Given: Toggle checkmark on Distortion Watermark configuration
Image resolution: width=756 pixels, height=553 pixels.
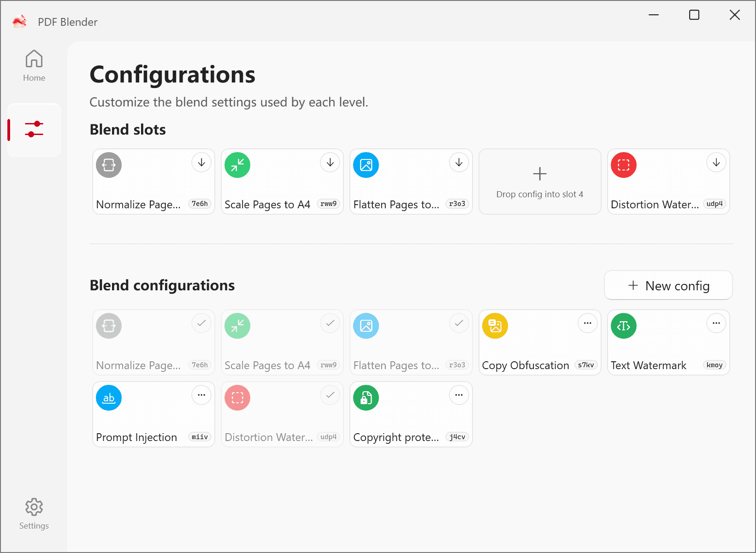Looking at the screenshot, I should click(330, 395).
